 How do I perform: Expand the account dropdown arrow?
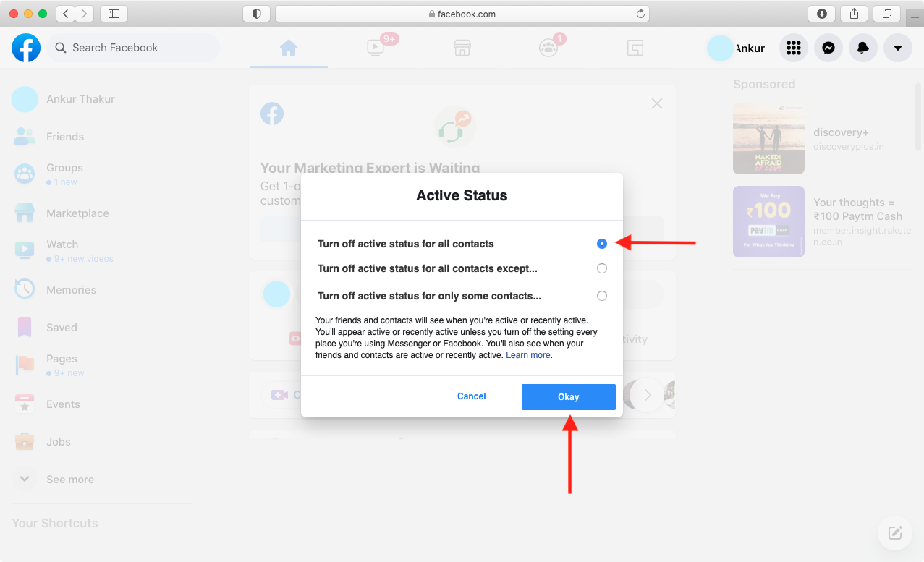[898, 48]
